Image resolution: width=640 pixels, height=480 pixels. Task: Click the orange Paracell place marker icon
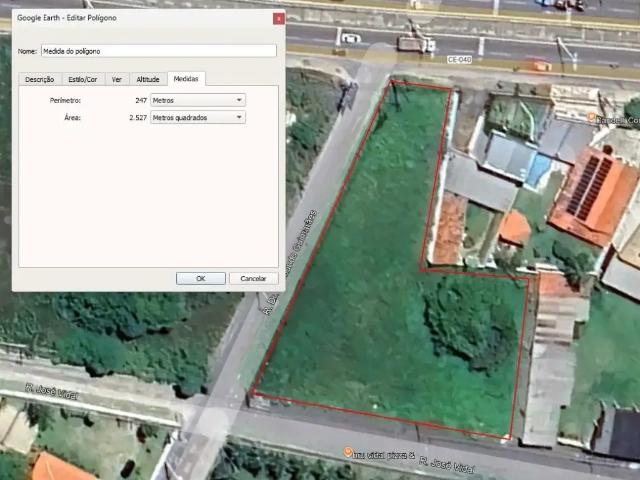[x=592, y=118]
